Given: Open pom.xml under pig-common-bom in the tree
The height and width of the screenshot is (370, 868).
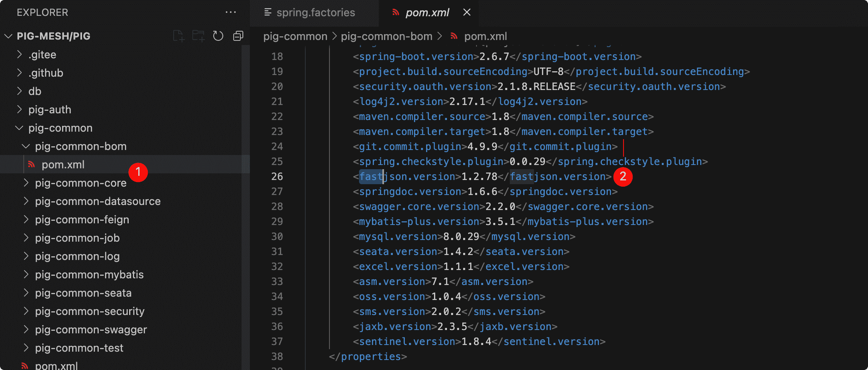Looking at the screenshot, I should (x=63, y=165).
